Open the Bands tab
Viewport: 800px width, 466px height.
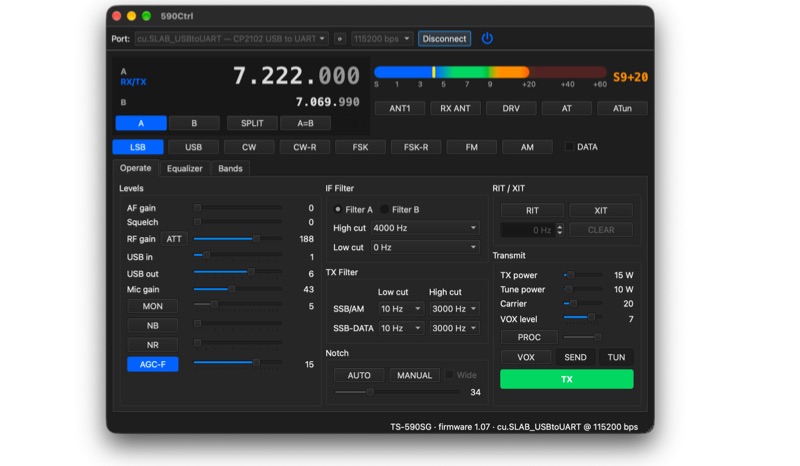click(x=230, y=168)
